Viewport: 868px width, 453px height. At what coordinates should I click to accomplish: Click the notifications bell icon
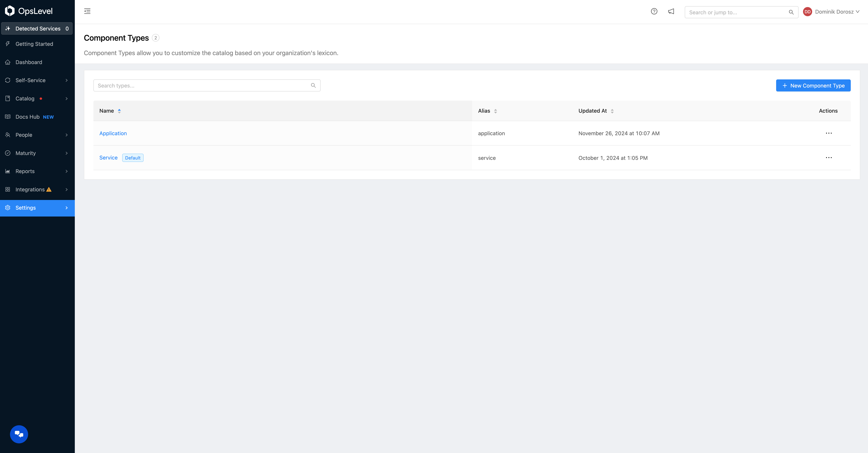point(670,12)
